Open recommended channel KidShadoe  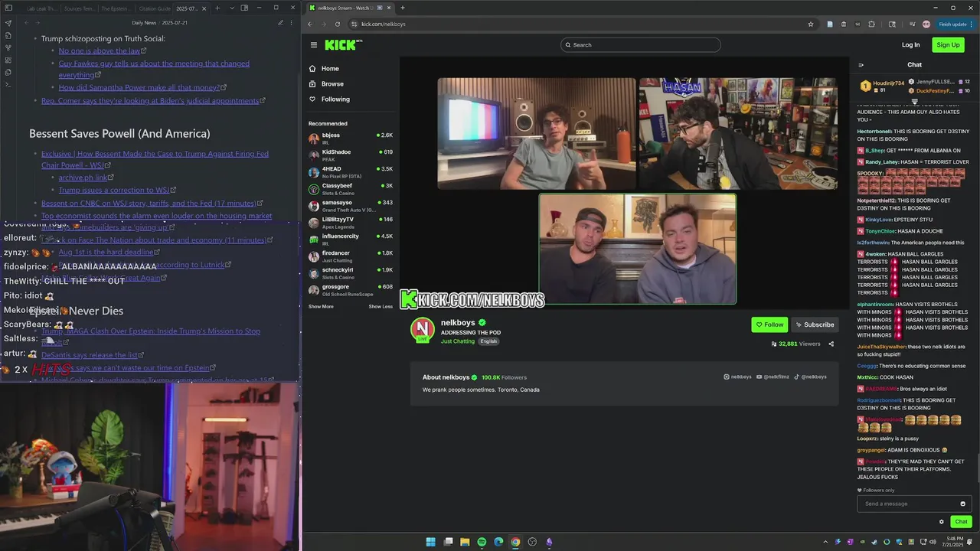[351, 155]
